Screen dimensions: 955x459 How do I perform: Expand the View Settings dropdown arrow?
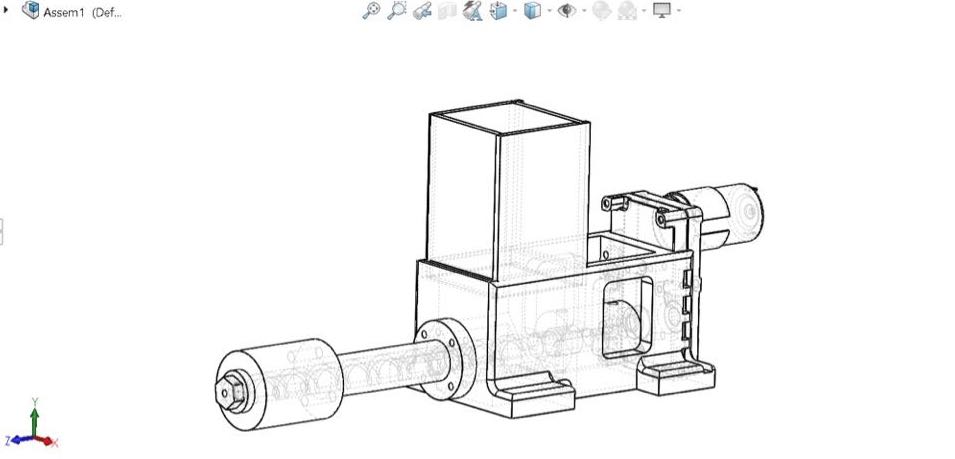(679, 10)
